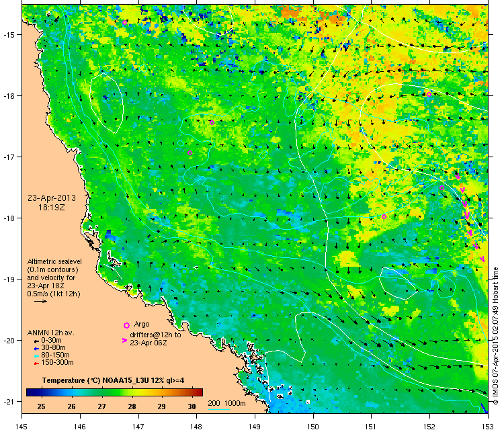This screenshot has width=504, height=430.
Task: Select the blue 30-80m arrow legend icon
Action: click(36, 349)
